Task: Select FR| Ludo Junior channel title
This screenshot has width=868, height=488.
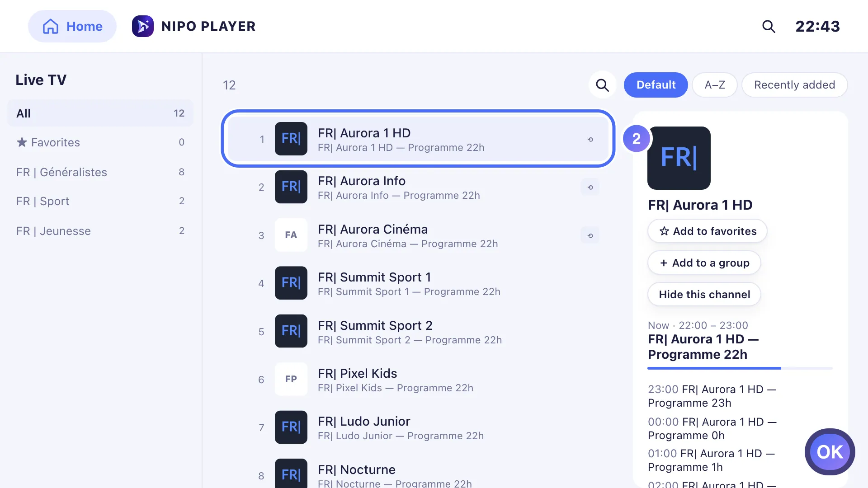Action: [364, 421]
